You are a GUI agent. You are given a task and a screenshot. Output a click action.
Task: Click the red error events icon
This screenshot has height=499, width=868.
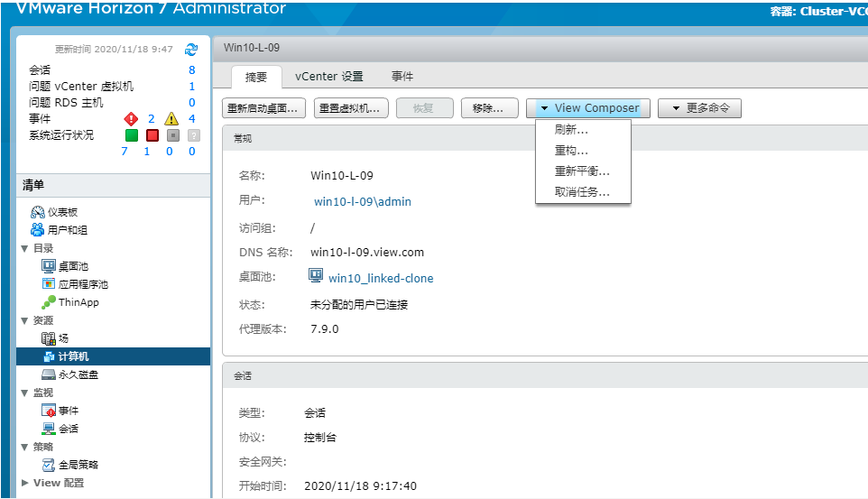pos(131,118)
